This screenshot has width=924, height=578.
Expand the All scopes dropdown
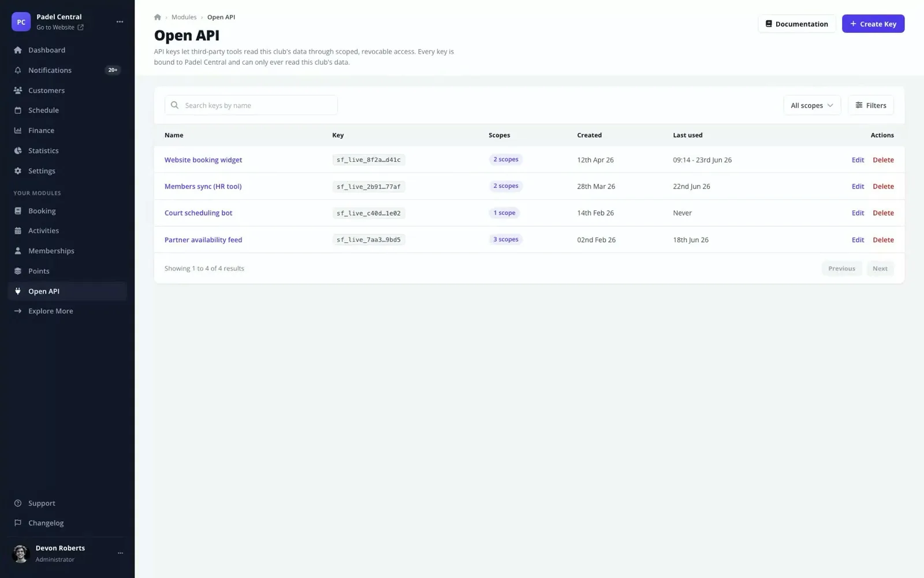coord(812,105)
